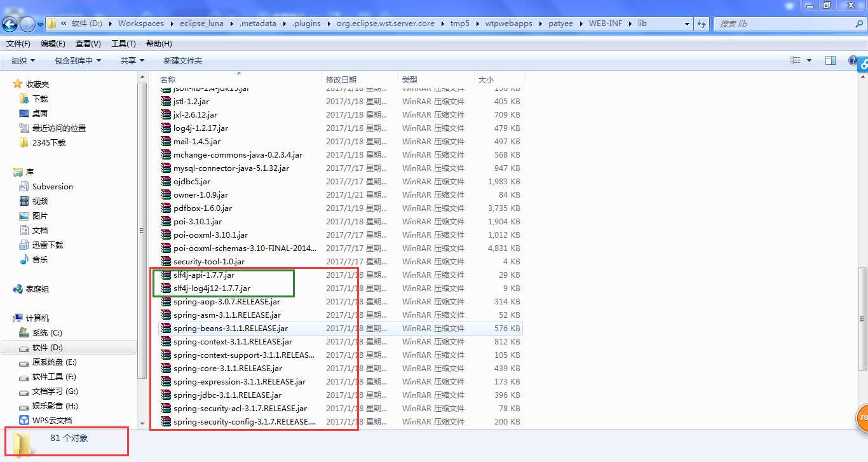Open drive 娱乐影音 (H:)

point(55,405)
